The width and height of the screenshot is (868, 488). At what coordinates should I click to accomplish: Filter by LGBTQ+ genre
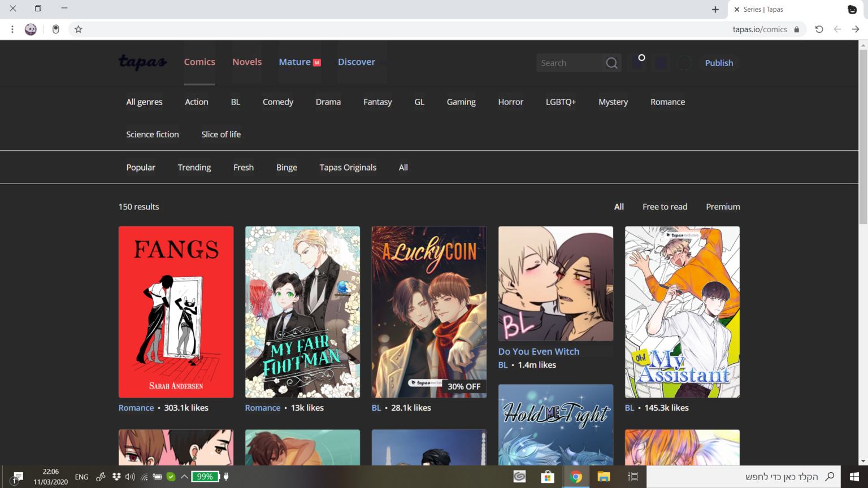pos(561,102)
